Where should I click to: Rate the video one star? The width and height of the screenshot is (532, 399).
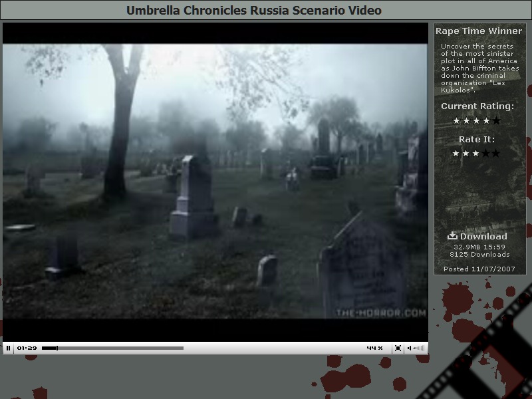click(456, 153)
